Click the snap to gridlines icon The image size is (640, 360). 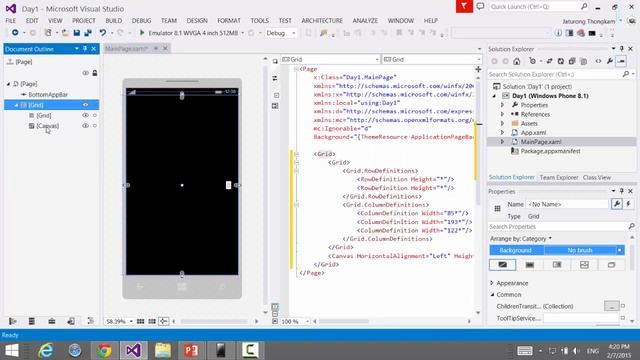(x=152, y=321)
